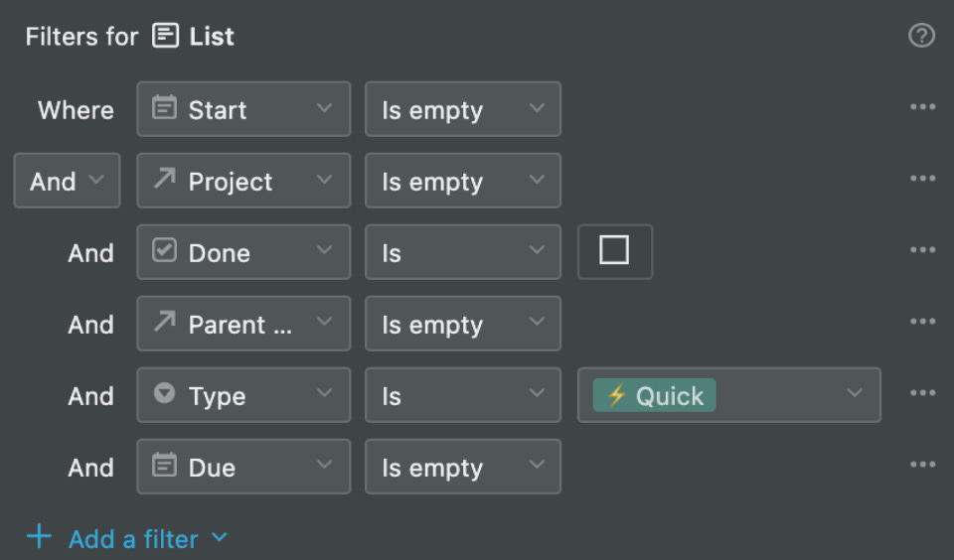Click the green Quick tag
The image size is (954, 560).
(654, 395)
